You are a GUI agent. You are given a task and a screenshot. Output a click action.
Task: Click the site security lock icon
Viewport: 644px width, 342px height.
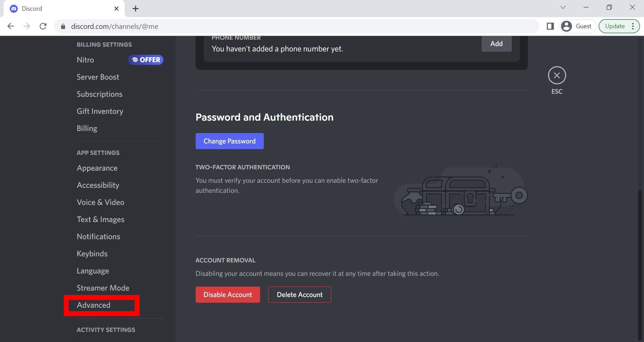coord(62,26)
